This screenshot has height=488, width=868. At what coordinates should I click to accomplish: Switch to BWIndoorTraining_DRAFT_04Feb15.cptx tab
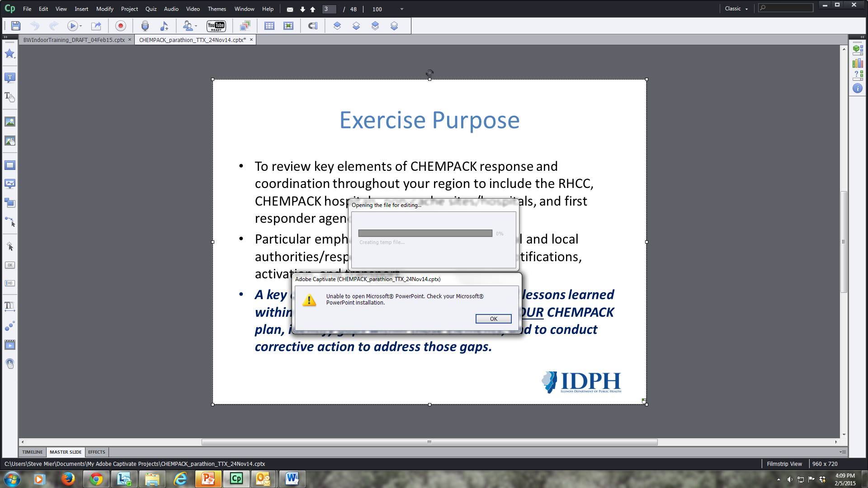pos(74,40)
